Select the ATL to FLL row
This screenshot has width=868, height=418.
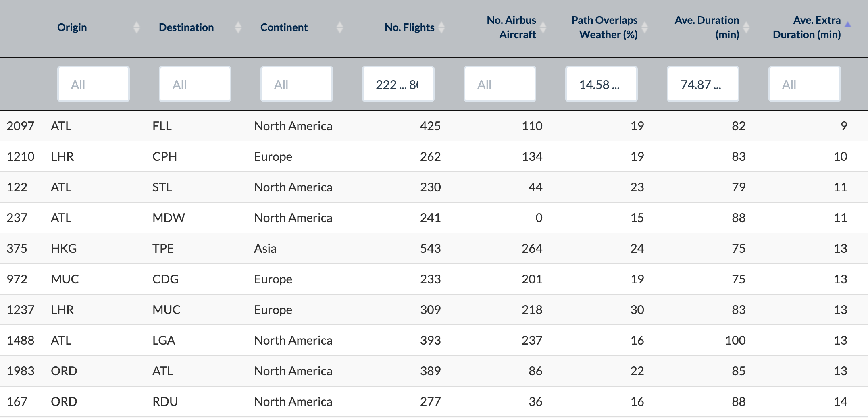(x=434, y=126)
